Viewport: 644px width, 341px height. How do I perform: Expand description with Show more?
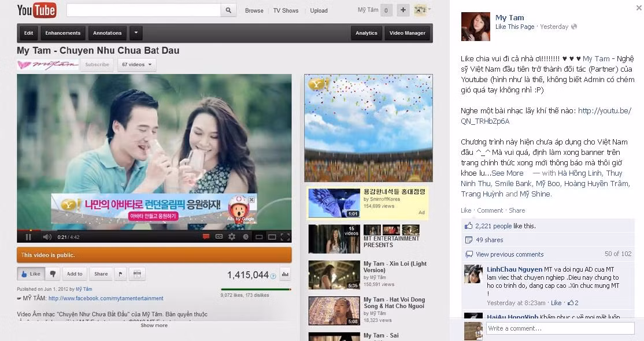pos(154,325)
